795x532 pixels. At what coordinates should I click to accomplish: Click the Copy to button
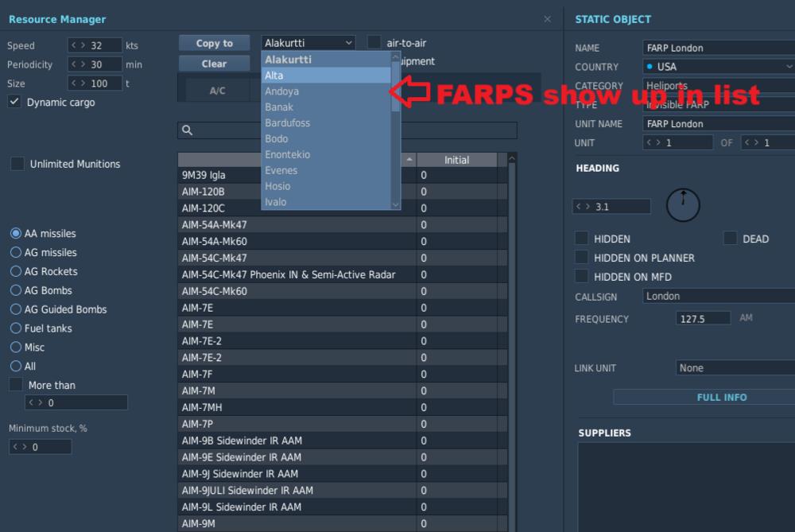click(215, 43)
